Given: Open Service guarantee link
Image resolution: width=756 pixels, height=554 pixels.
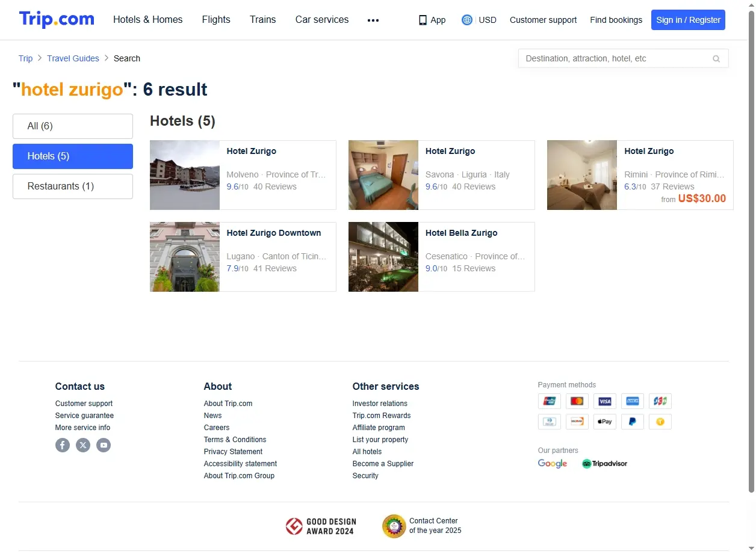Looking at the screenshot, I should click(x=84, y=416).
